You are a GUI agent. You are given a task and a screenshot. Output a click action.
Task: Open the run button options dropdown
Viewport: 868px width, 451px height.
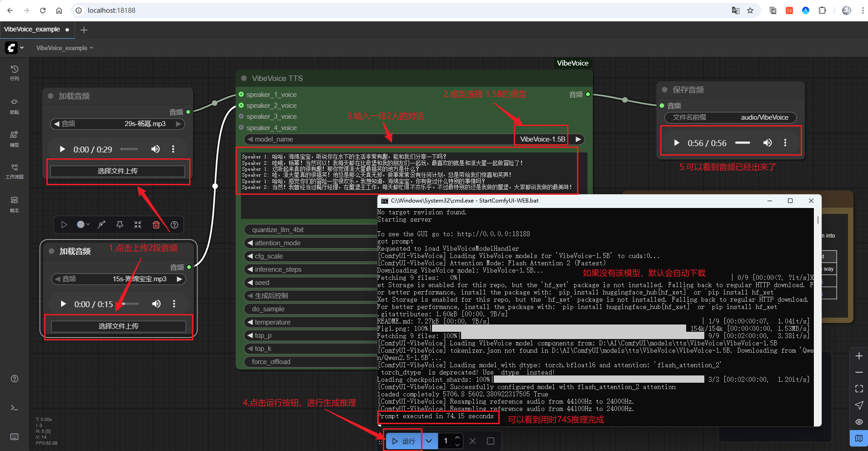coord(429,441)
